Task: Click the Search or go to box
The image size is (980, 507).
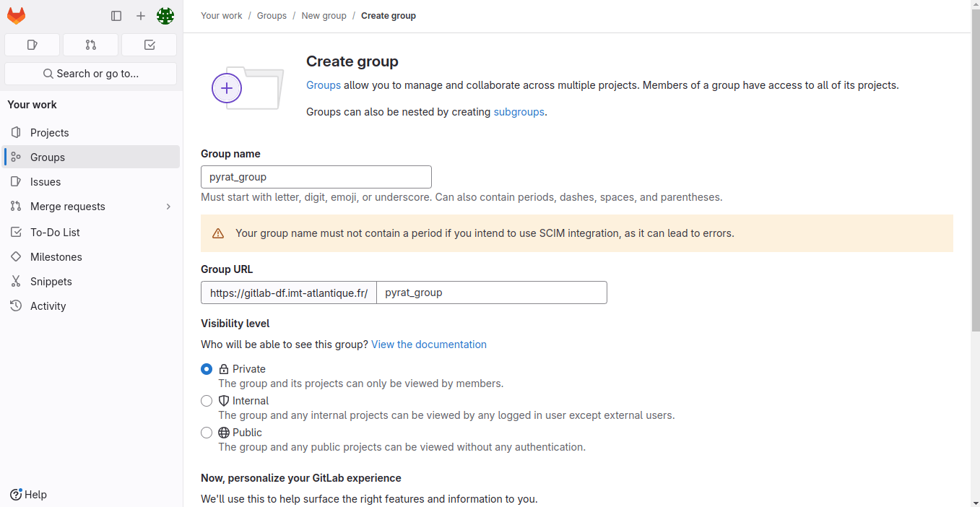Action: tap(90, 74)
